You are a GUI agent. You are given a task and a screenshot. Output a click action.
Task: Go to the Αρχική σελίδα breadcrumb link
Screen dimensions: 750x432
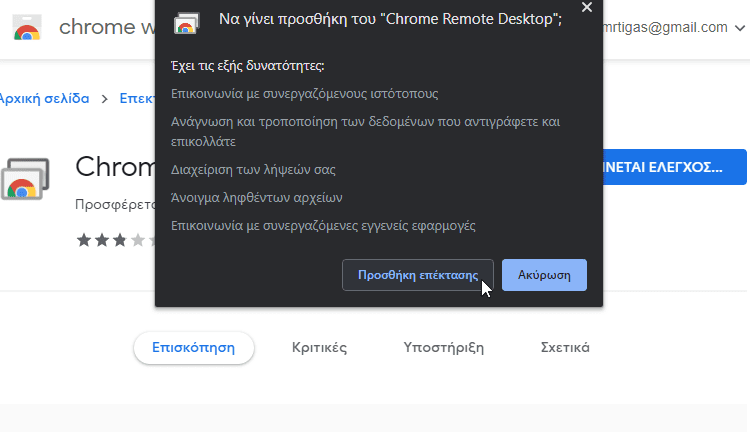44,99
